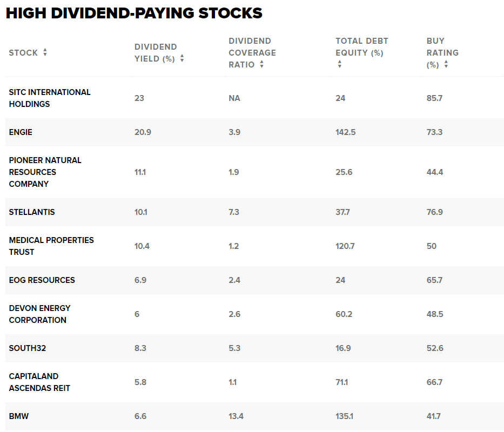Click Stellantis buy rating 76.9
Image resolution: width=504 pixels, height=432 pixels.
tap(434, 212)
